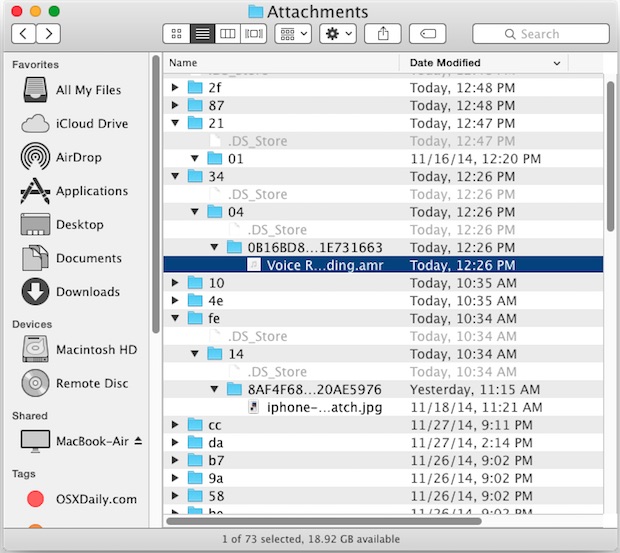Select the .DS_Store file under 21
This screenshot has width=620, height=553.
click(x=383, y=141)
